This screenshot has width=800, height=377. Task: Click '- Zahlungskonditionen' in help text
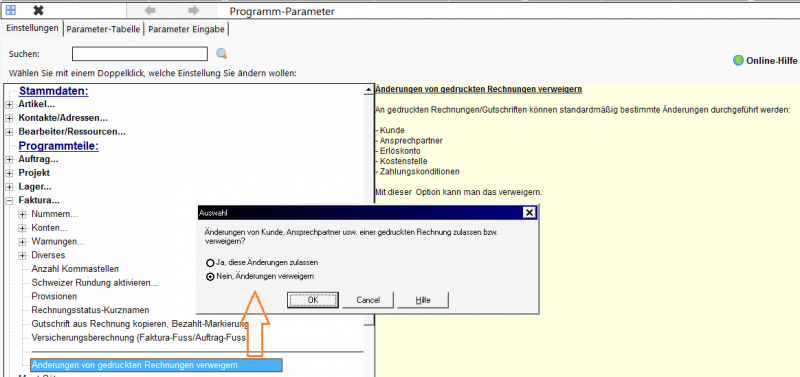click(x=417, y=172)
